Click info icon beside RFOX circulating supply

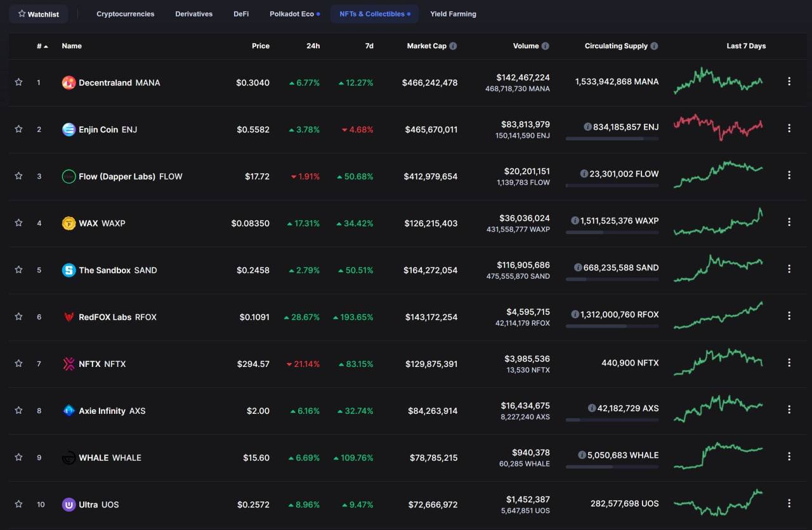(575, 314)
